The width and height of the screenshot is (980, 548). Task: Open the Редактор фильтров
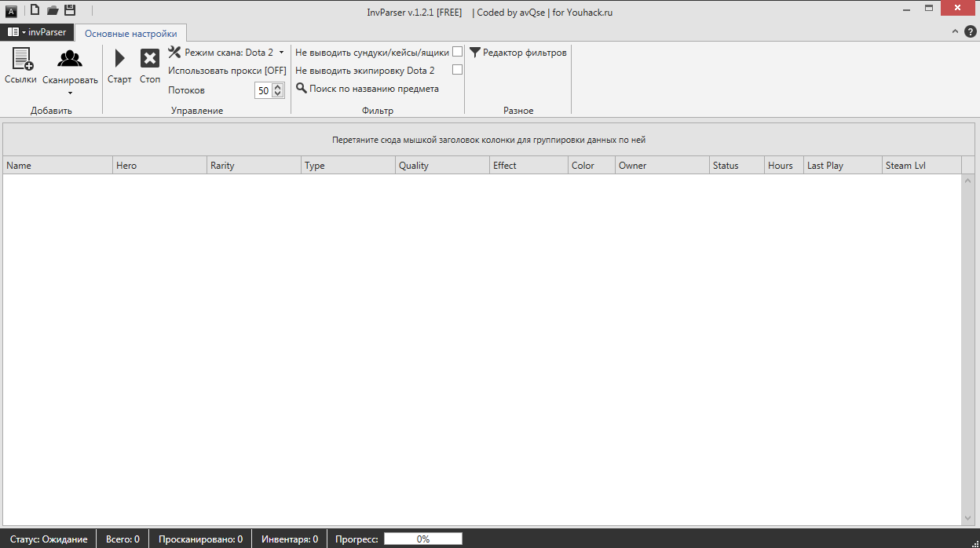point(518,53)
